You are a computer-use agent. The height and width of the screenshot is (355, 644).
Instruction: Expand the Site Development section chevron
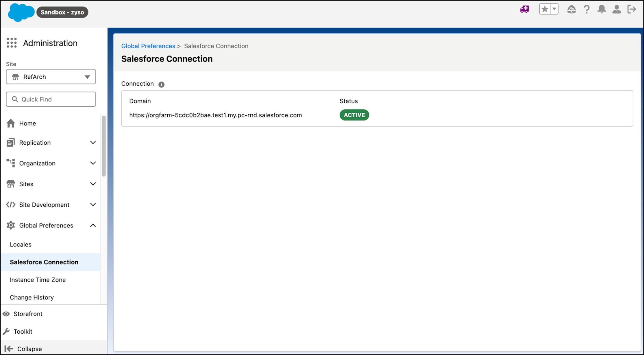click(x=93, y=205)
